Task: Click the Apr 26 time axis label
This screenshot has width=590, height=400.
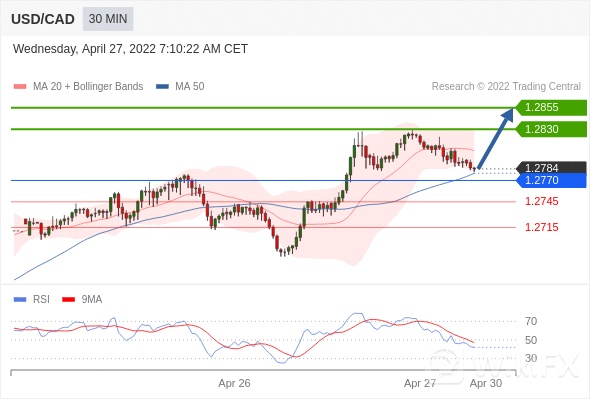Action: (234, 383)
